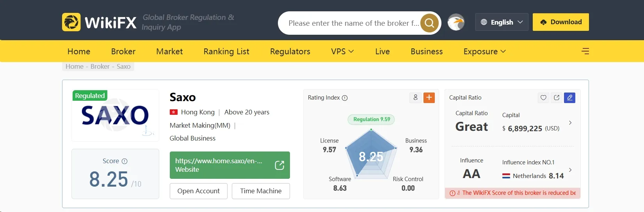
Task: Open the Saxo website link button
Action: (230, 165)
